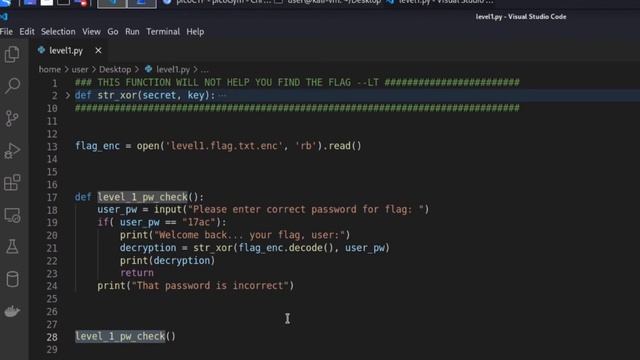Click line number 28 in gutter

point(52,337)
